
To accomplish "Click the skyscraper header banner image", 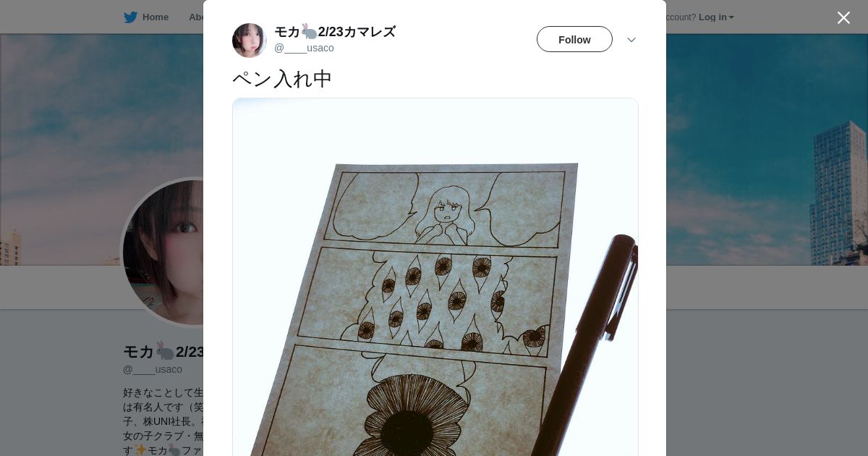I will point(767,149).
